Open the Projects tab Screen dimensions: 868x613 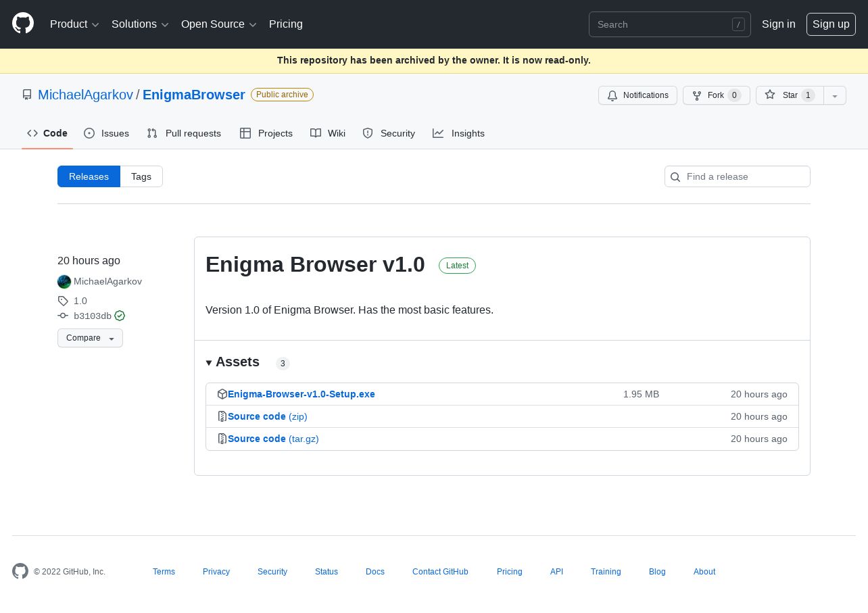coord(266,133)
